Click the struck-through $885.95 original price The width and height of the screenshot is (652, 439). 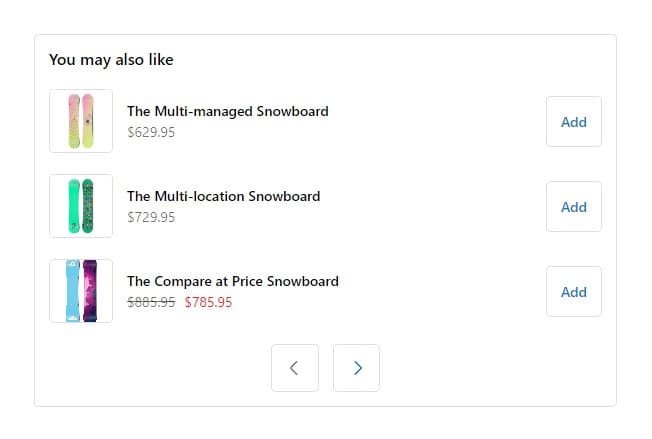click(x=151, y=302)
